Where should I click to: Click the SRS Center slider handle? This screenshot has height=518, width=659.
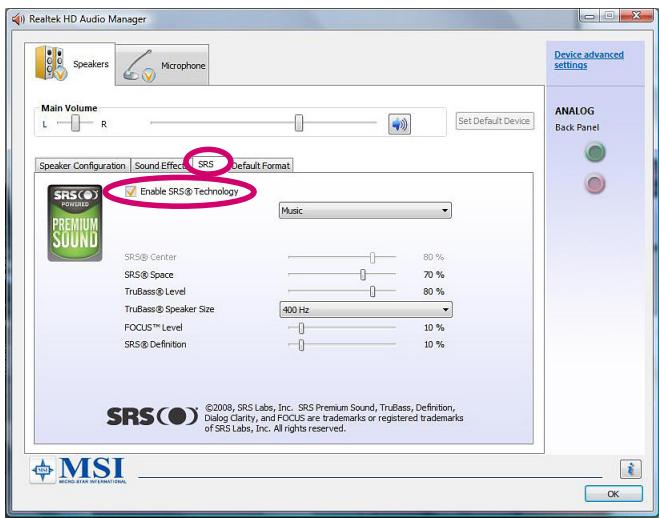(372, 258)
